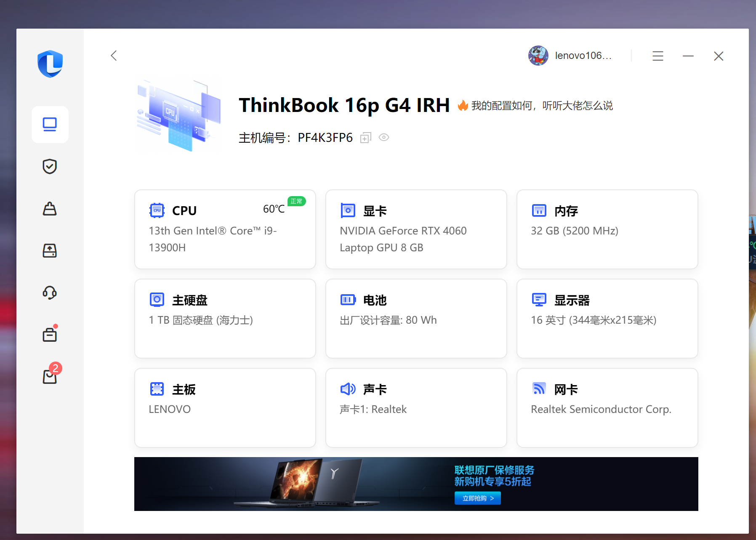
Task: Copy the host serial number PF4K3FP6
Action: click(x=366, y=138)
